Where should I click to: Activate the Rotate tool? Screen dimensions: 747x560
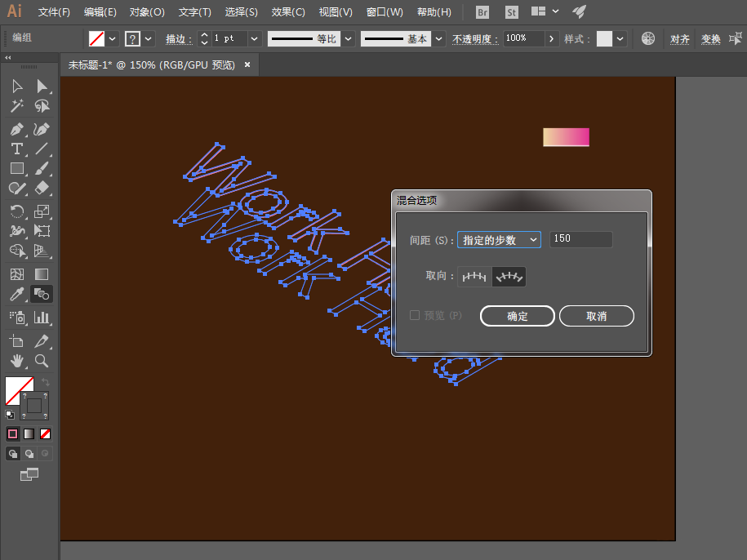17,211
